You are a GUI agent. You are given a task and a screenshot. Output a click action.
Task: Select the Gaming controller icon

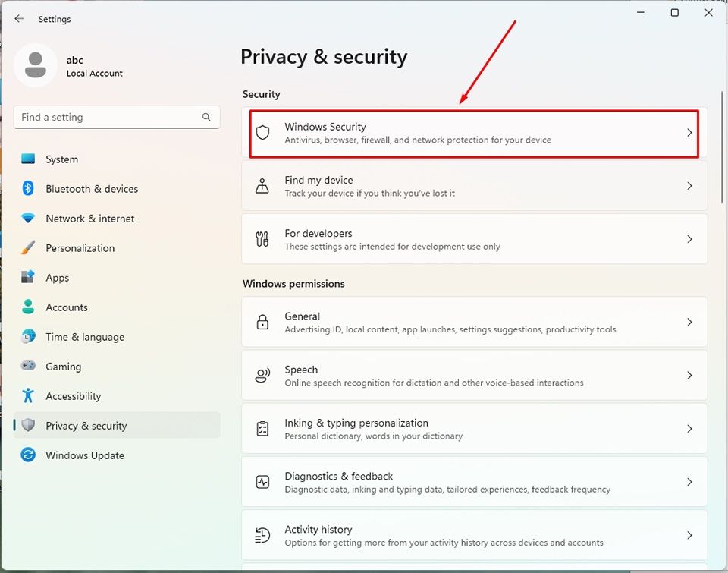pos(27,367)
